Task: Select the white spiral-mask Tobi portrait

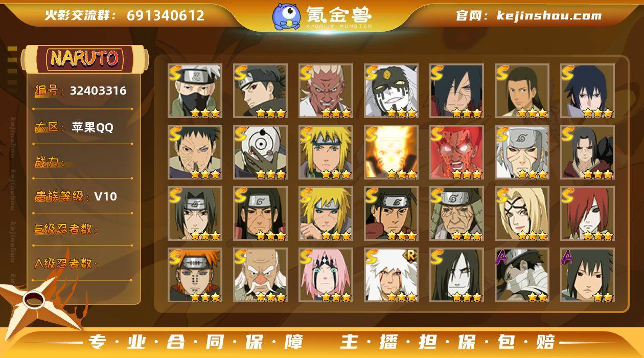Action: (260, 152)
